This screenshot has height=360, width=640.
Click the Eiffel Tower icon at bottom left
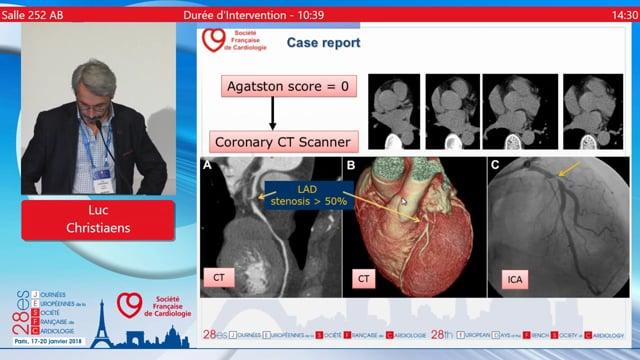coord(102,324)
